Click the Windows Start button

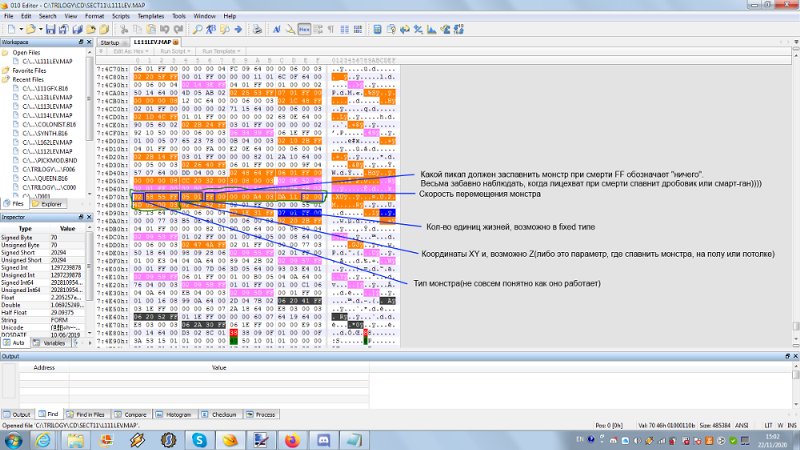[x=13, y=440]
